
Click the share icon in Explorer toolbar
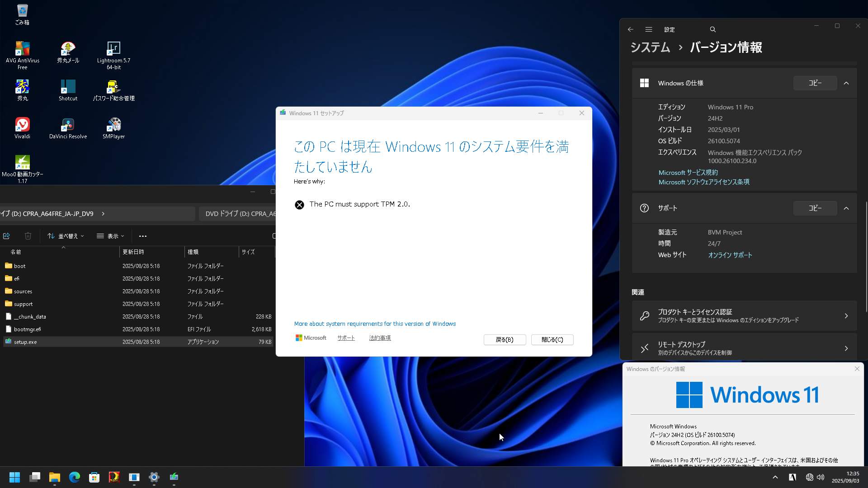click(6, 236)
